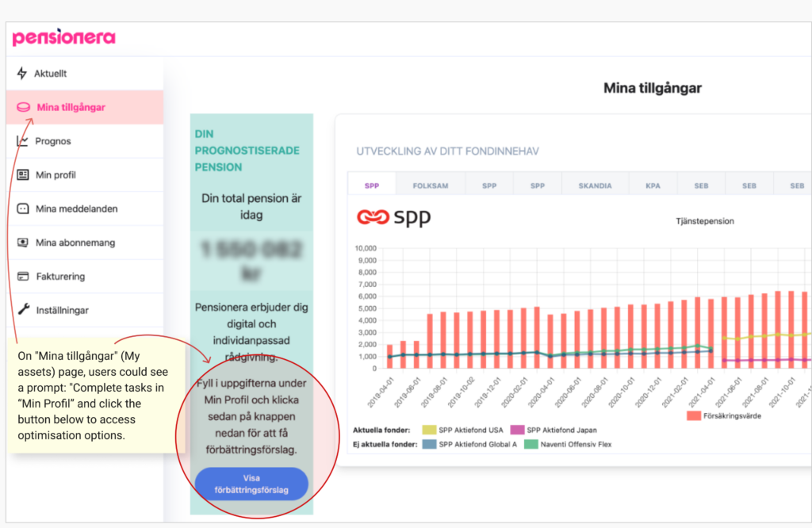
Task: Click the "2020-02-01" date label
Action: pyautogui.click(x=514, y=392)
